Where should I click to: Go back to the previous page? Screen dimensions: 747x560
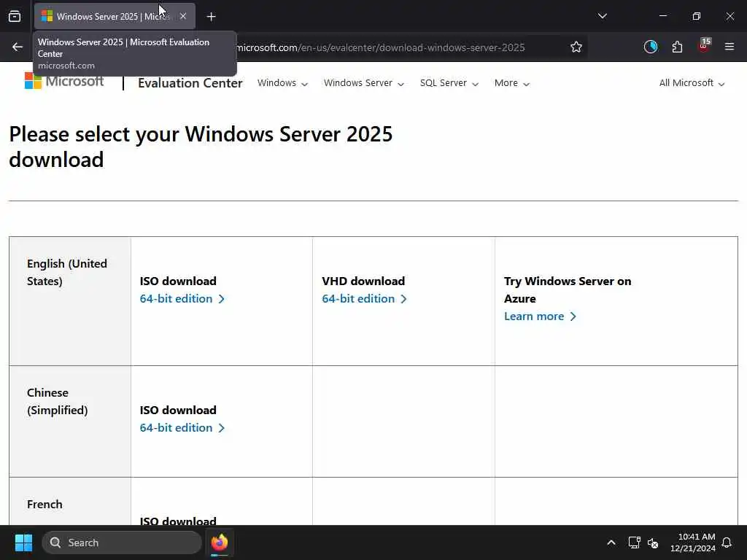click(18, 47)
